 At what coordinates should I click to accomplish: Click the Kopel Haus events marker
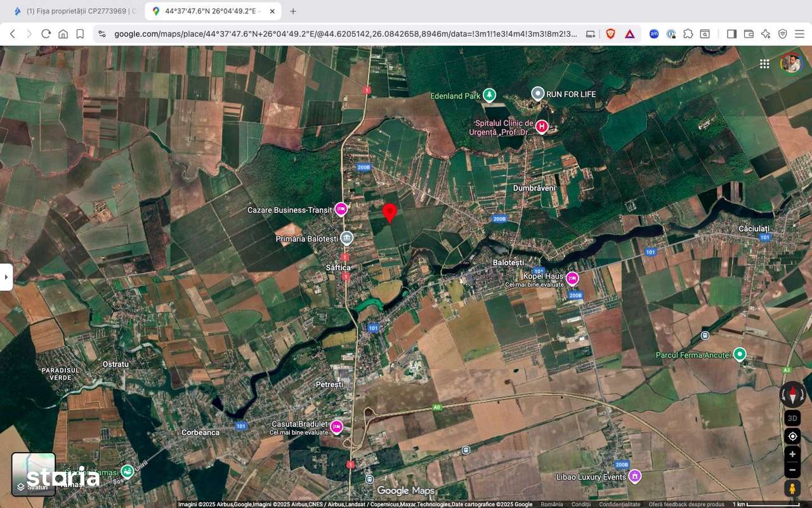[573, 278]
